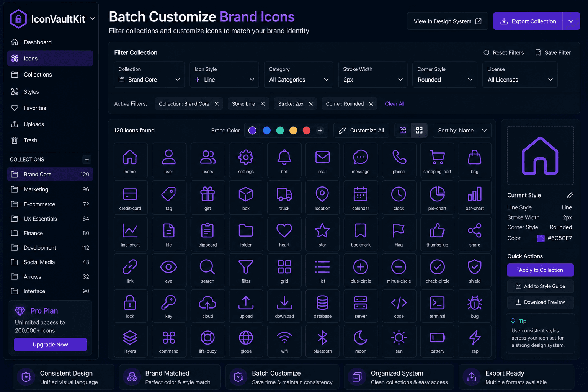
Task: Click the Export Collection button
Action: [528, 21]
